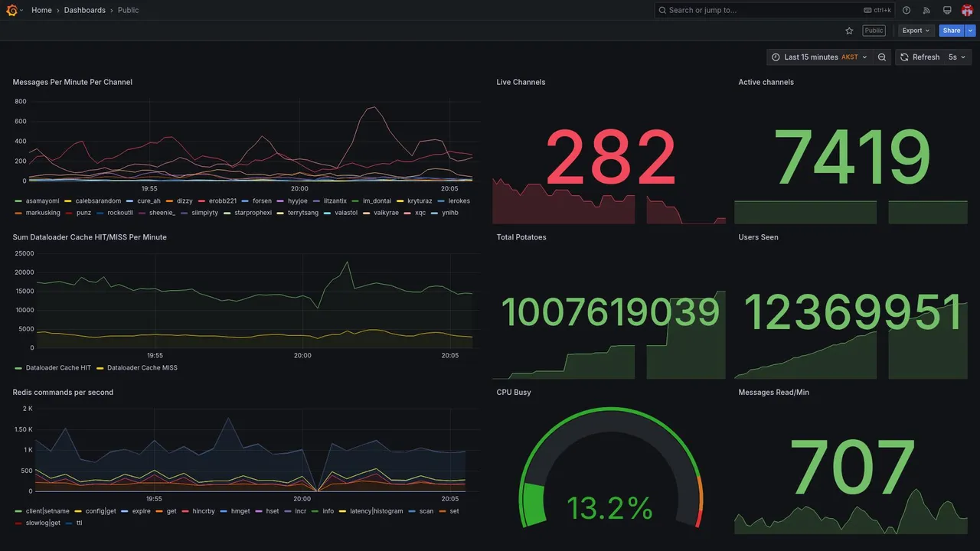Star this dashboard as favorite

pos(849,31)
